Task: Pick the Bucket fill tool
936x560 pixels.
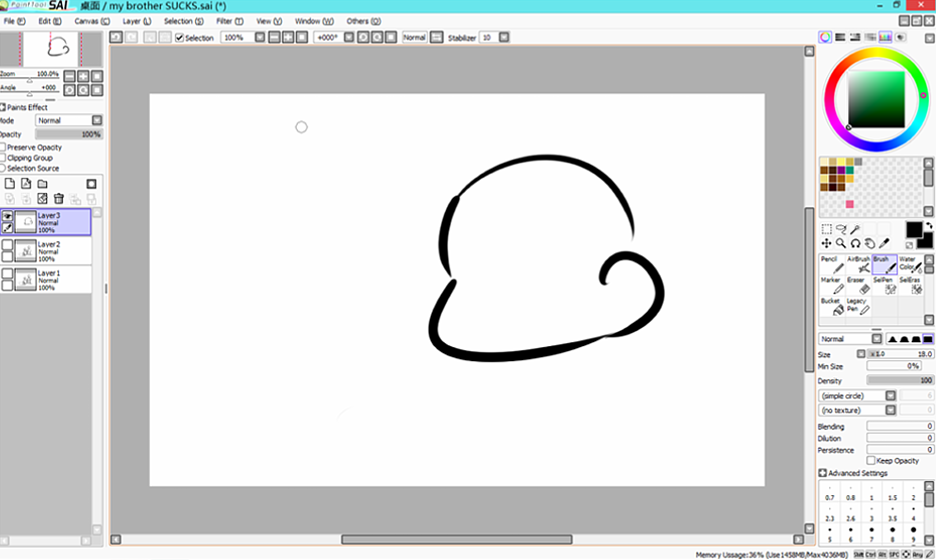Action: (831, 306)
